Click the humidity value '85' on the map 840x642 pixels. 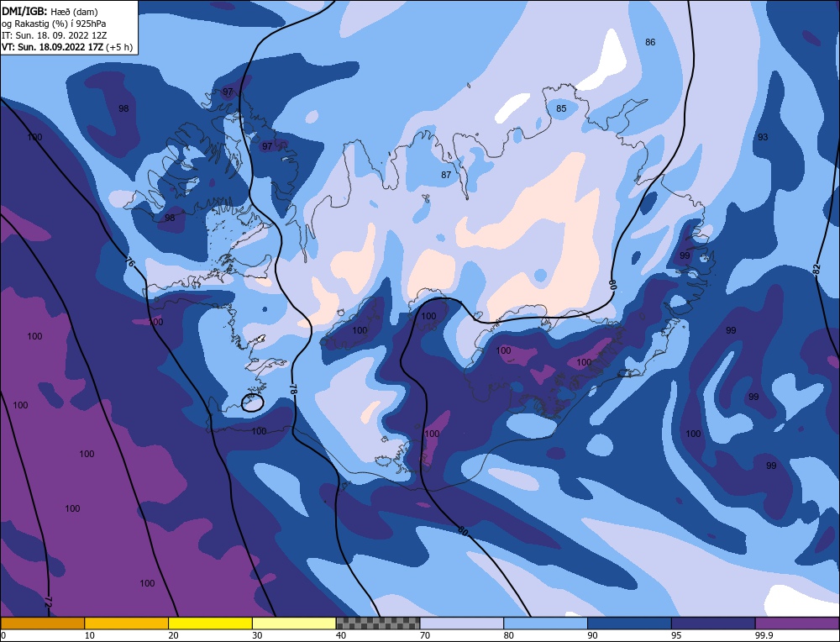coord(561,108)
